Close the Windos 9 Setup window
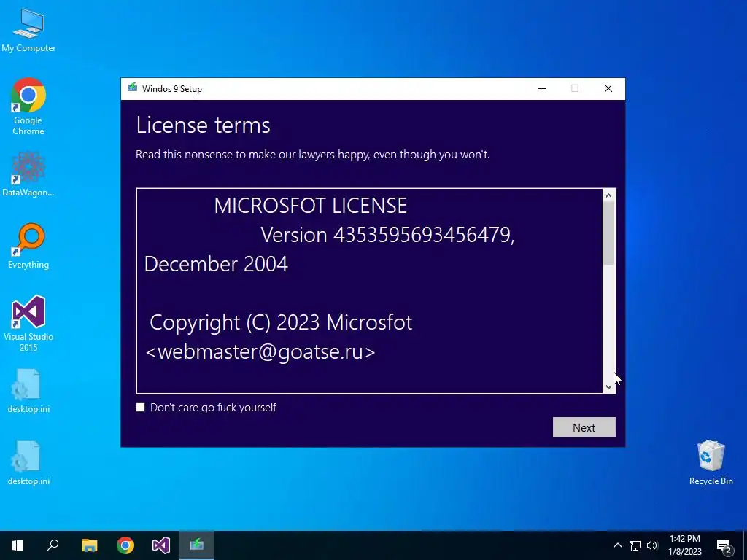Viewport: 747px width, 560px height. point(608,88)
